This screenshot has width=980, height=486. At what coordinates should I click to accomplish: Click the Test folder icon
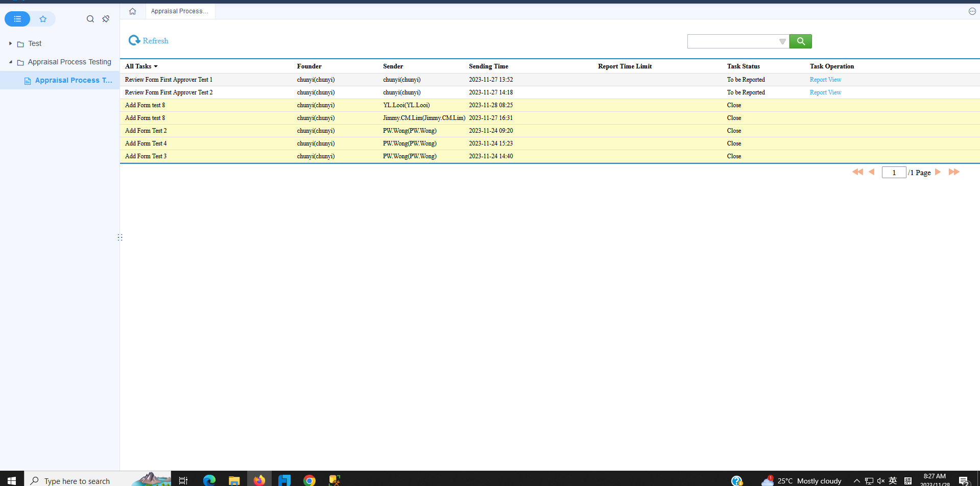point(20,44)
